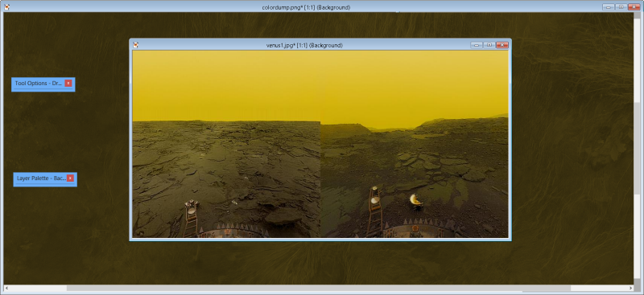The image size is (644, 295).
Task: Click the horizontal scrollbar thumb
Action: (318, 289)
